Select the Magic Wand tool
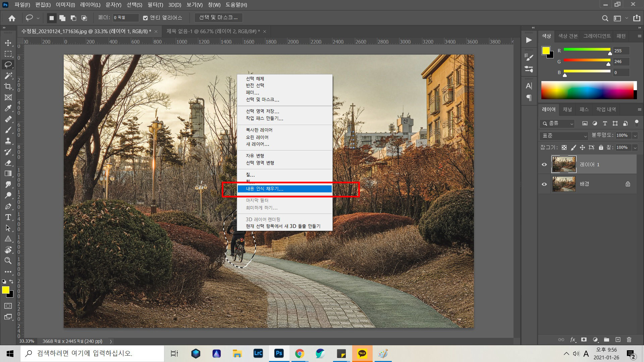The image size is (644, 362). click(x=8, y=75)
